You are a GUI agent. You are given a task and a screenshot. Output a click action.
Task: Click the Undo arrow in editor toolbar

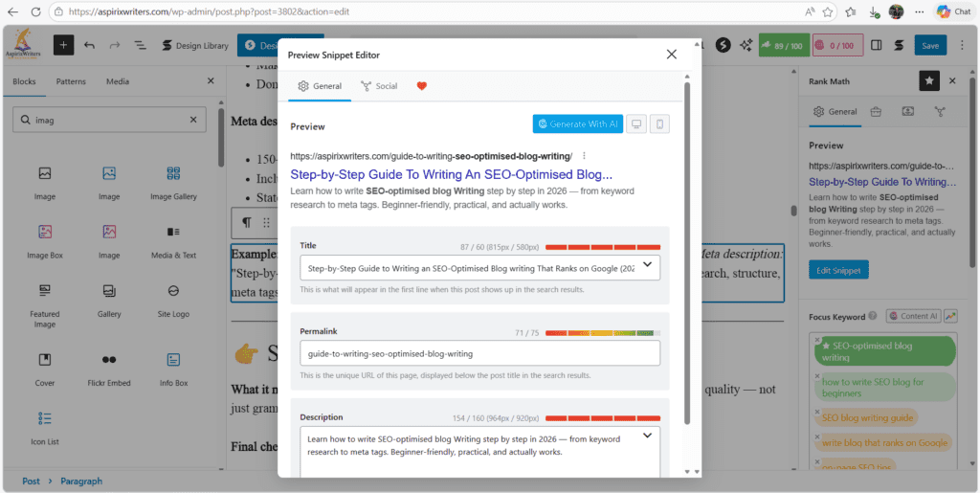coord(89,45)
